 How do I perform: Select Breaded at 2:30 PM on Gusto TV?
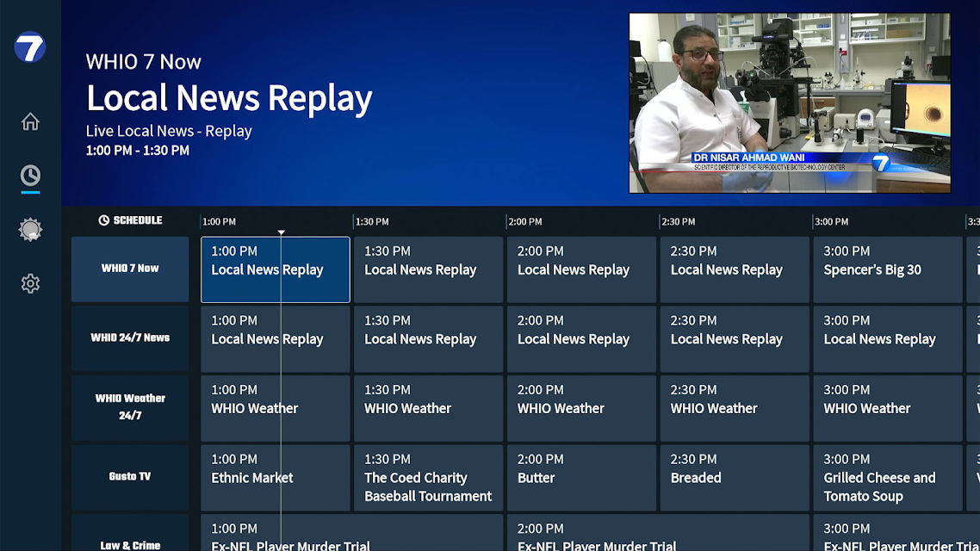[735, 477]
